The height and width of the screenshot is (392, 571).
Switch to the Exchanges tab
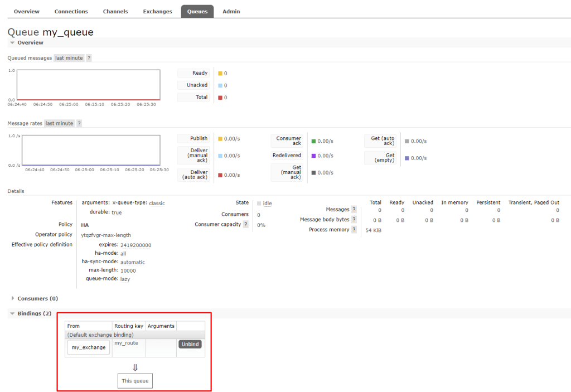tap(157, 11)
